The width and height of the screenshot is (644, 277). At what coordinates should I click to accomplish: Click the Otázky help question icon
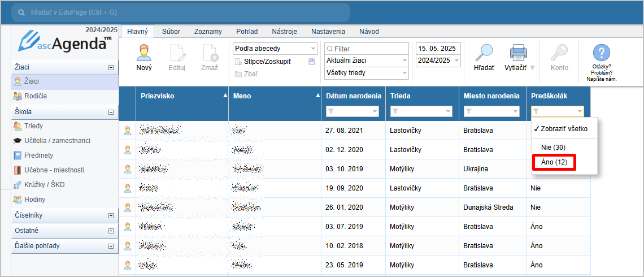pos(601,54)
